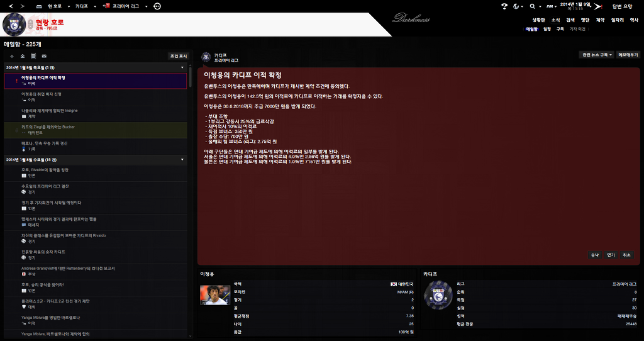The width and height of the screenshot is (644, 341).
Task: Expand the 프리미어 리그 dropdown arrow
Action: point(146,6)
